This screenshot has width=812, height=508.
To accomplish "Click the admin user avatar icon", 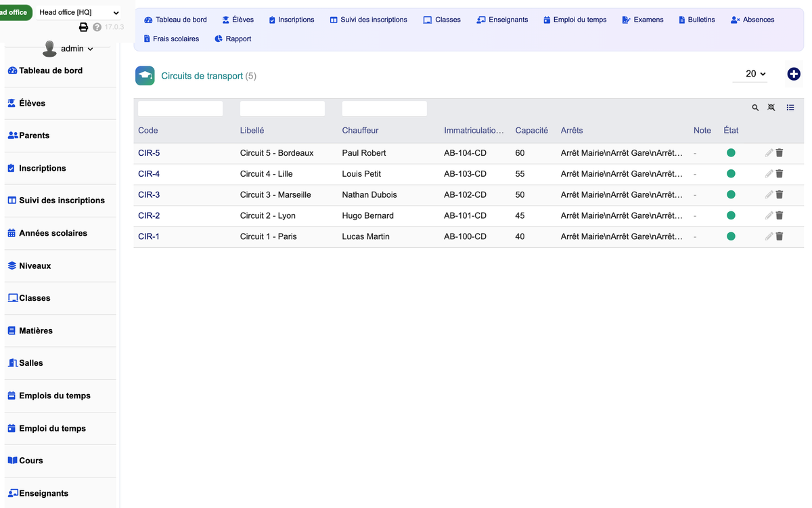I will pyautogui.click(x=49, y=49).
